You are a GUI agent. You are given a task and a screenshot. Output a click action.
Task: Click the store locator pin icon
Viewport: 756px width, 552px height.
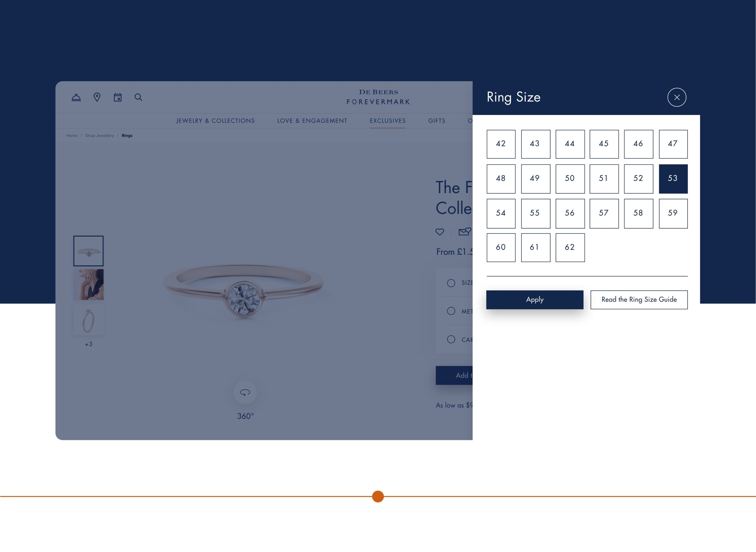click(x=97, y=97)
